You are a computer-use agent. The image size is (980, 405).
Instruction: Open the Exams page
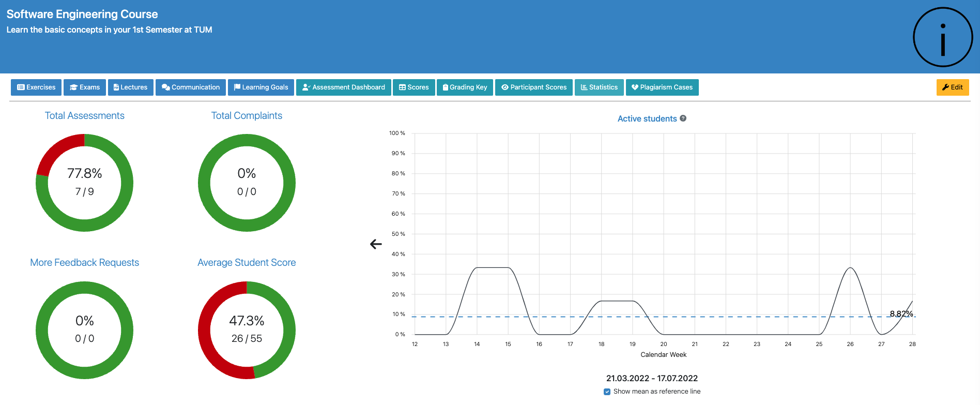[x=85, y=87]
